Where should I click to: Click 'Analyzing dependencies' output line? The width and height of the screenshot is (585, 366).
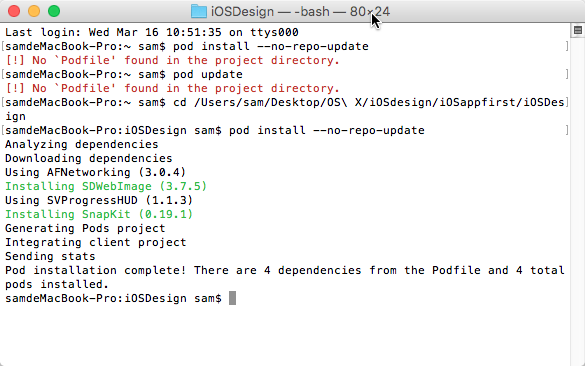(82, 144)
